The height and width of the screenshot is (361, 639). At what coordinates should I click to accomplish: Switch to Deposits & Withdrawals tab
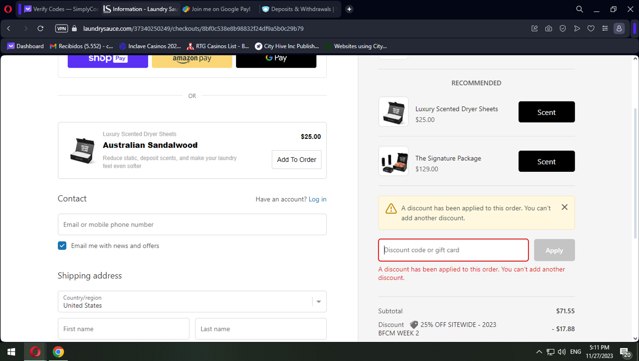(298, 9)
